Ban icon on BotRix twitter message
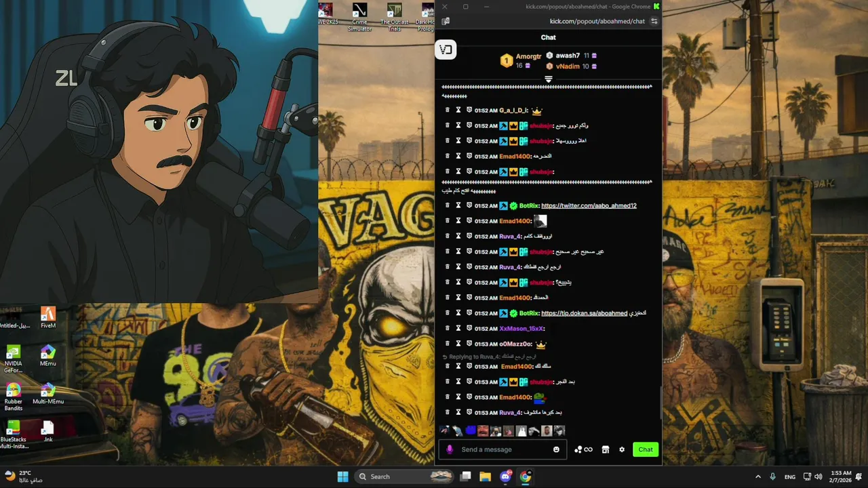The image size is (868, 488). pos(469,205)
